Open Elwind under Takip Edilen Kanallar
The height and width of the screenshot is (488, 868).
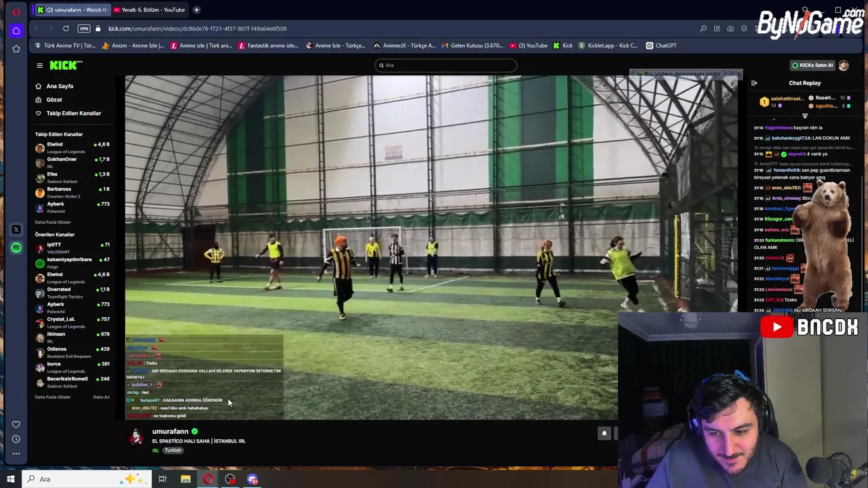tap(72, 147)
